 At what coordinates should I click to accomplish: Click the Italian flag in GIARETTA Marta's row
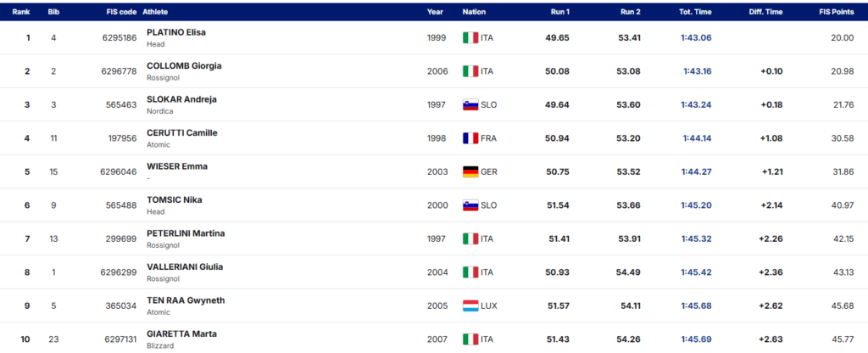click(x=470, y=339)
